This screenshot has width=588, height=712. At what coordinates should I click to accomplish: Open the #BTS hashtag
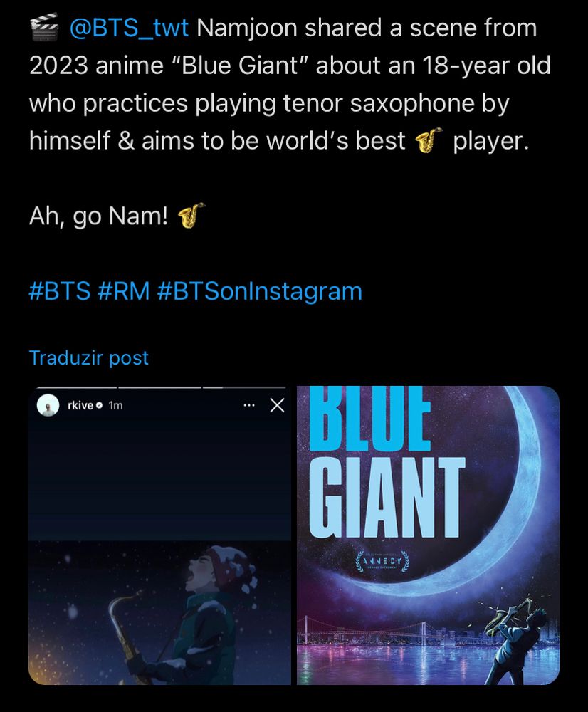(60, 291)
